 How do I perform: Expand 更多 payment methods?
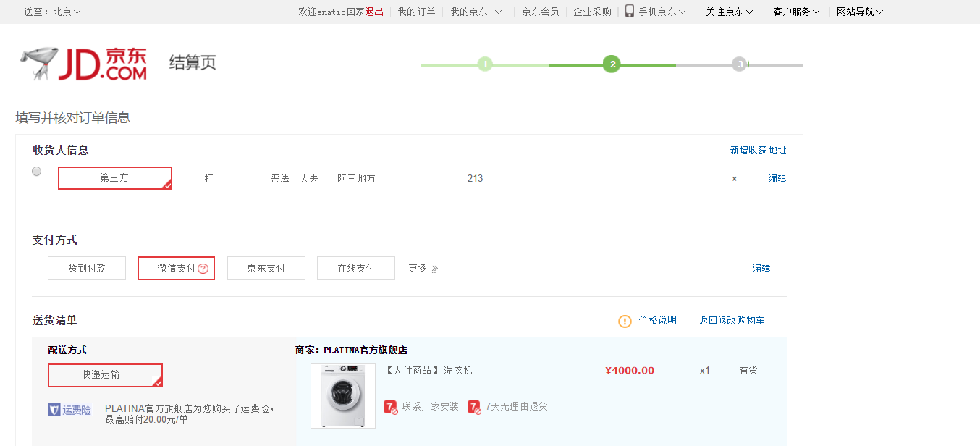(x=423, y=268)
